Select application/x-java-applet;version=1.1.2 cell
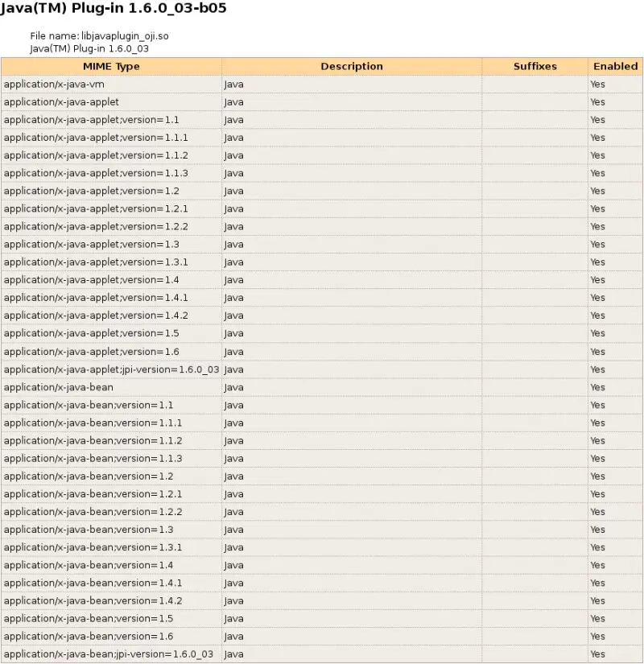 click(111, 155)
